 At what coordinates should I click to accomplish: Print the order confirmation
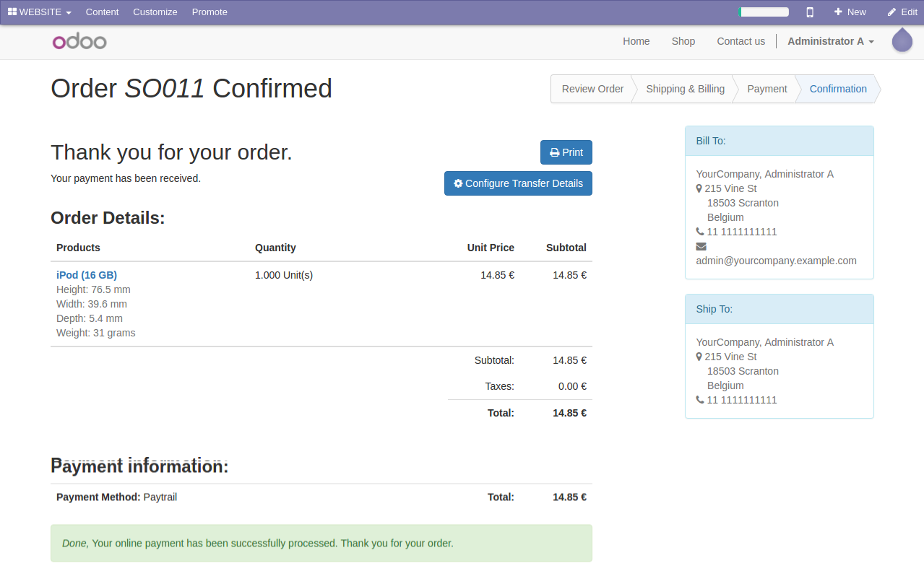(x=566, y=152)
